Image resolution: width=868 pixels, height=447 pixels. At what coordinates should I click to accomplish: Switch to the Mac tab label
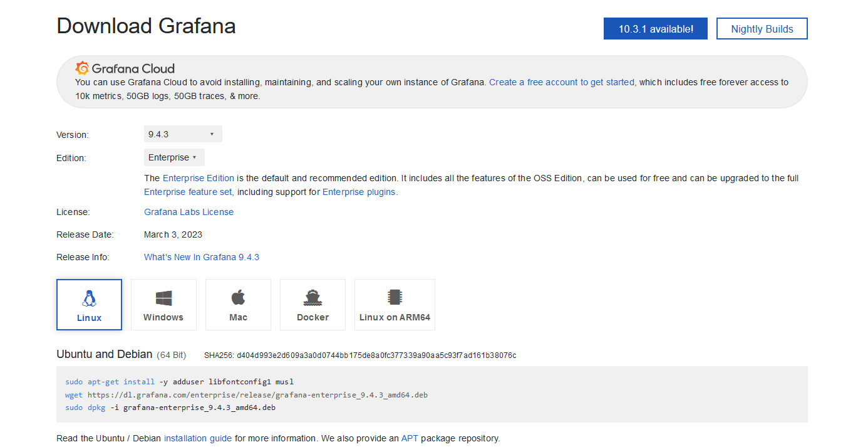point(238,317)
